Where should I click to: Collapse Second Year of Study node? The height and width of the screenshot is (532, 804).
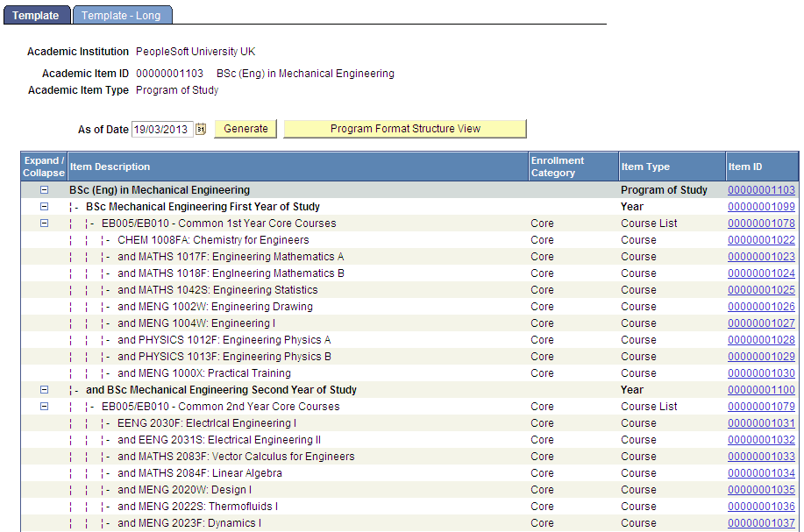click(44, 390)
